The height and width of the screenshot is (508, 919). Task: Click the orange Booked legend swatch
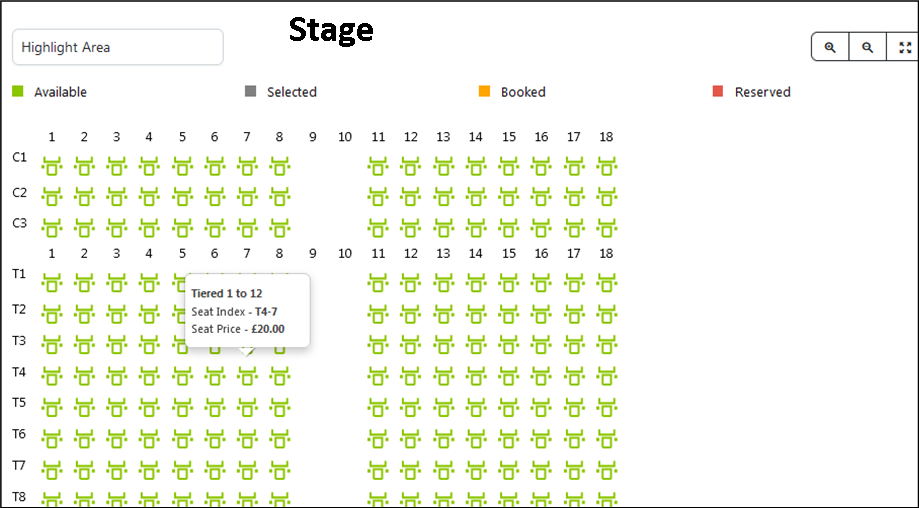tap(484, 91)
